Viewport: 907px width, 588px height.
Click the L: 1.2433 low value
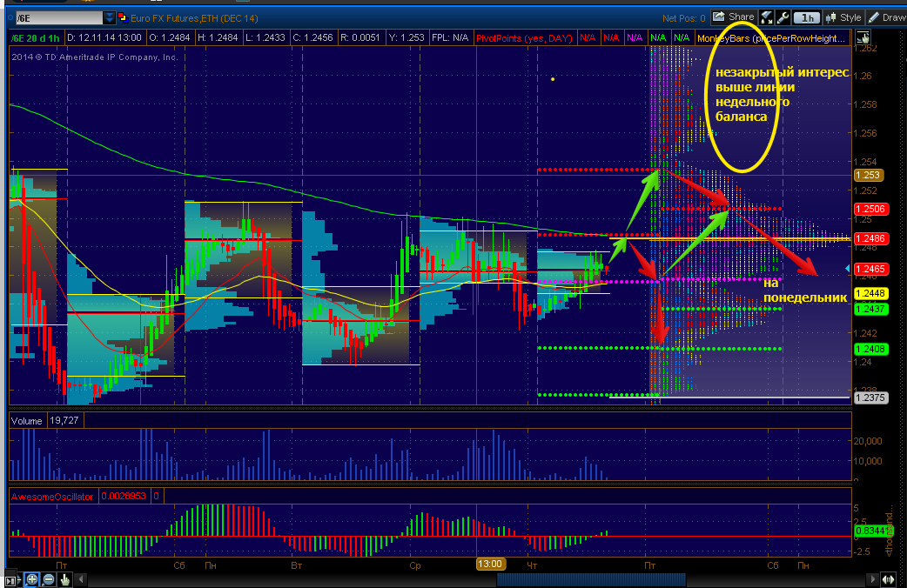click(x=265, y=37)
